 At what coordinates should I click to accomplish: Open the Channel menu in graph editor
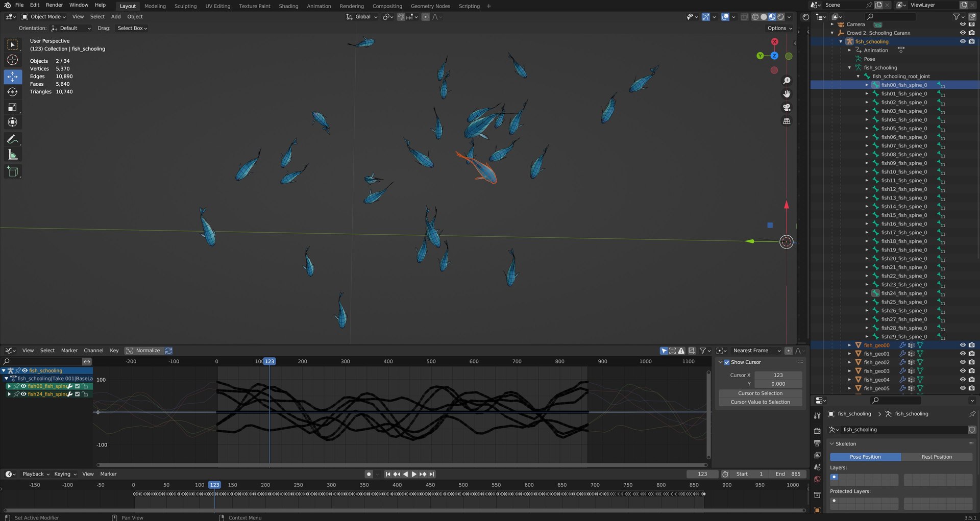coord(93,351)
